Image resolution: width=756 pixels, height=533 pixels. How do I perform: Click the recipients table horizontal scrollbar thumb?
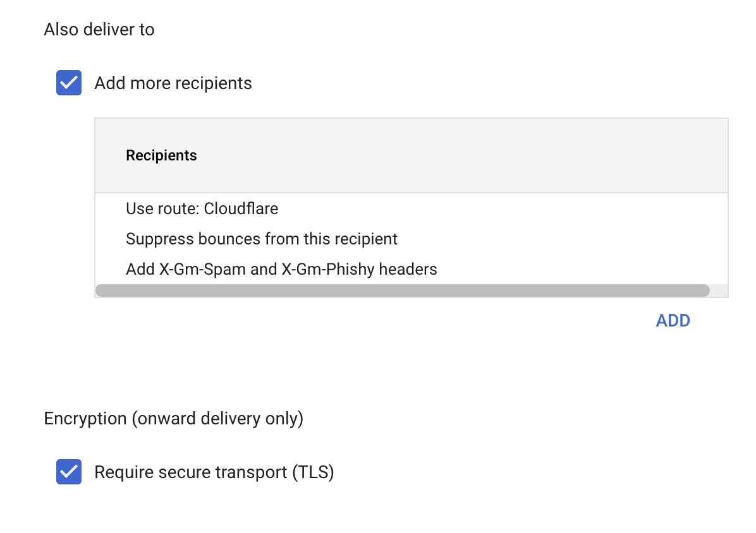pyautogui.click(x=402, y=290)
